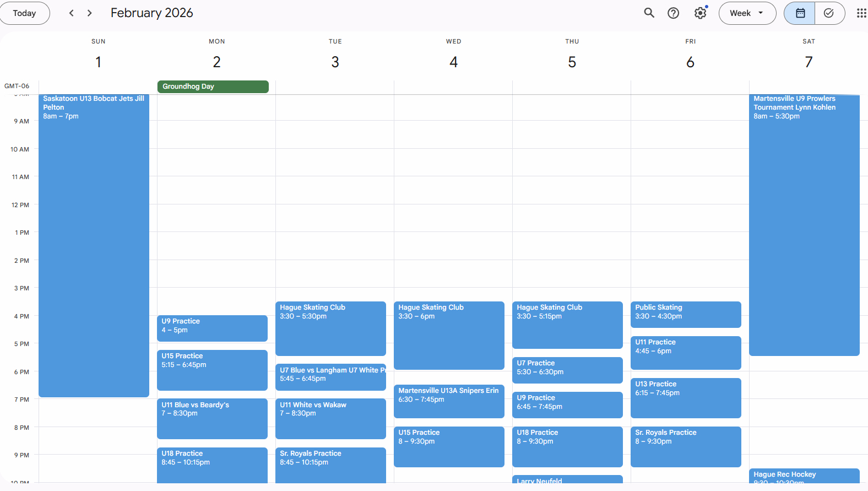Open the settings gear menu
The height and width of the screenshot is (491, 868).
click(x=700, y=13)
